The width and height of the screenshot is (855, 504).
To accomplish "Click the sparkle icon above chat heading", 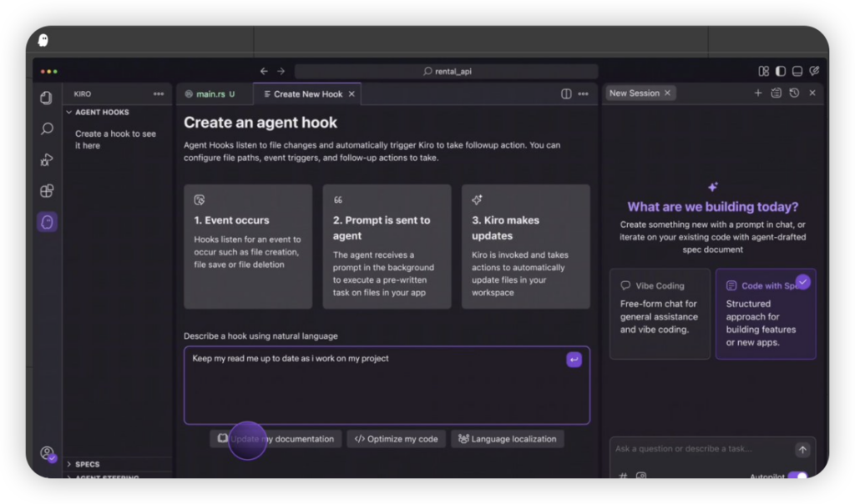I will click(713, 187).
